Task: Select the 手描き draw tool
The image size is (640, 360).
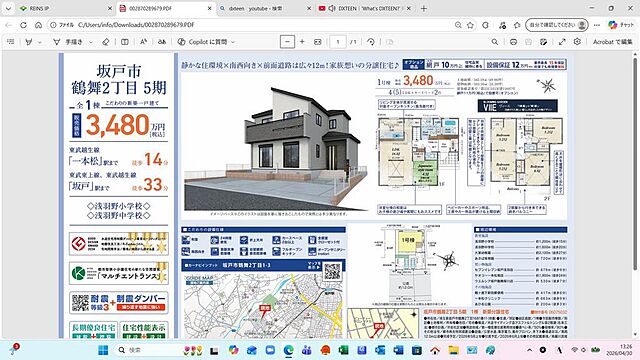Action: tap(68, 42)
